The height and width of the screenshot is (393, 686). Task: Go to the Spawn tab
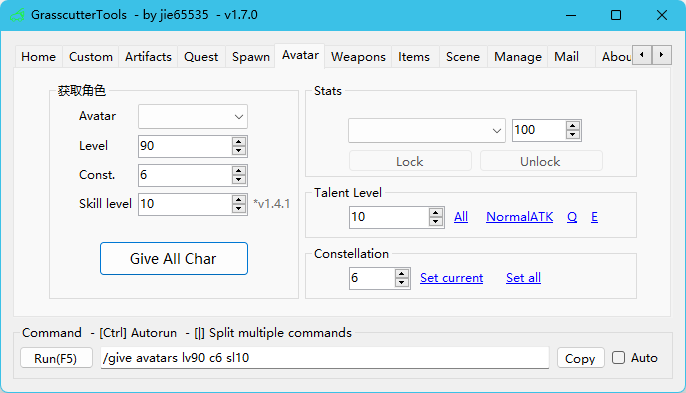click(x=251, y=57)
